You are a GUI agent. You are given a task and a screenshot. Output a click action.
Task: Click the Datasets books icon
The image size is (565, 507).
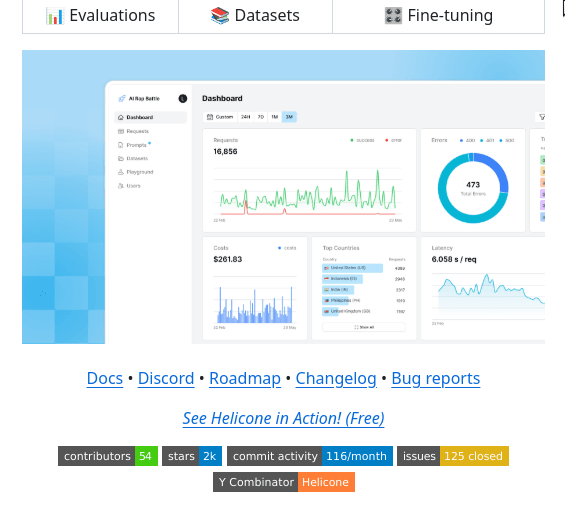pyautogui.click(x=220, y=16)
